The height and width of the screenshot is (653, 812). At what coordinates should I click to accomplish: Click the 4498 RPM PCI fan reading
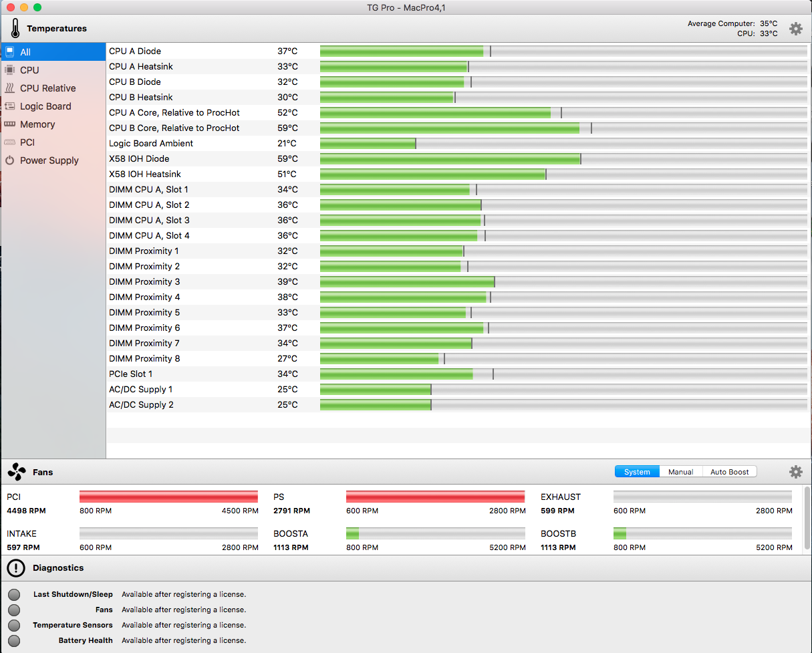point(26,511)
